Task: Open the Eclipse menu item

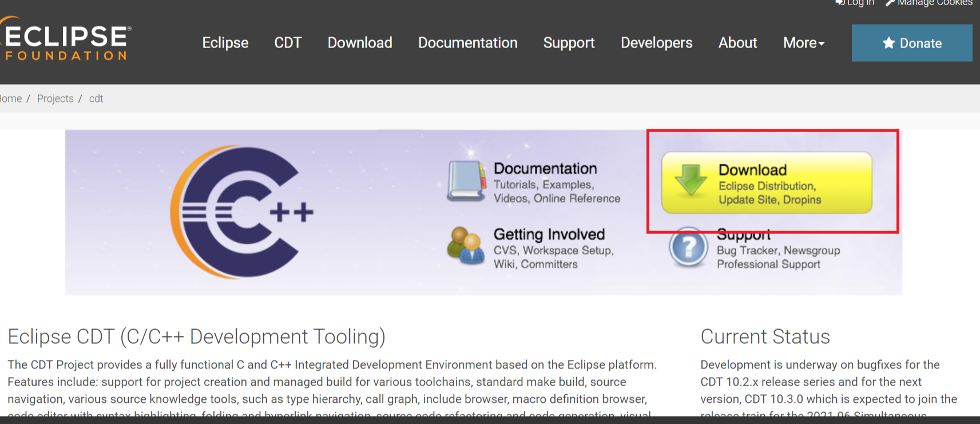Action: point(225,43)
